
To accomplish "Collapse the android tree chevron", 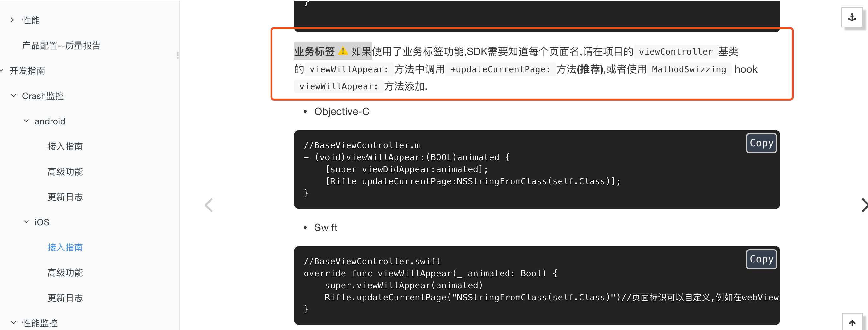I will [x=26, y=121].
